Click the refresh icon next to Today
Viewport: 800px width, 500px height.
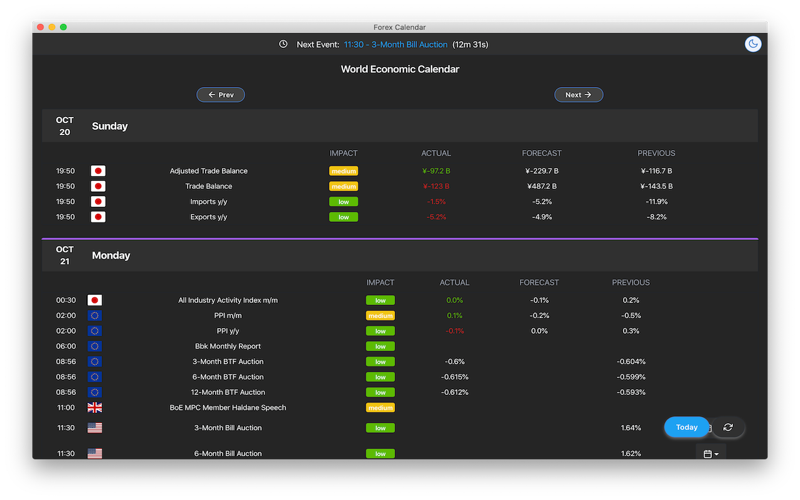[728, 427]
